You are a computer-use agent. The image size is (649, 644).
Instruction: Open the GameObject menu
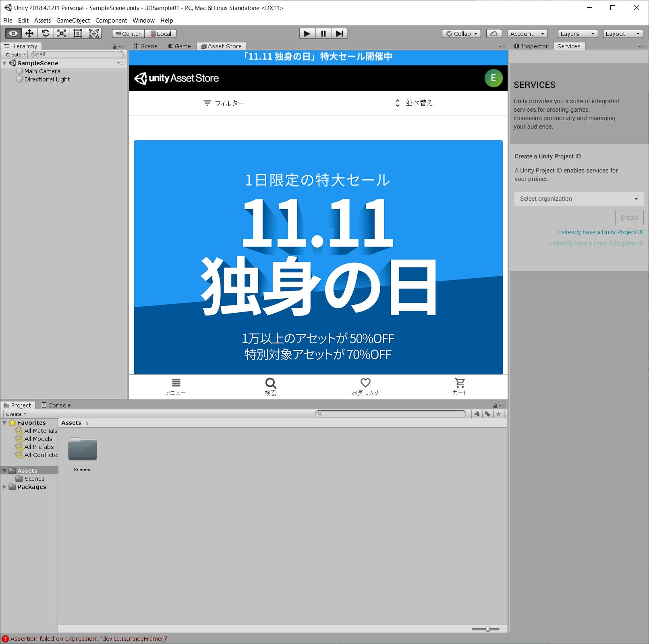click(73, 21)
